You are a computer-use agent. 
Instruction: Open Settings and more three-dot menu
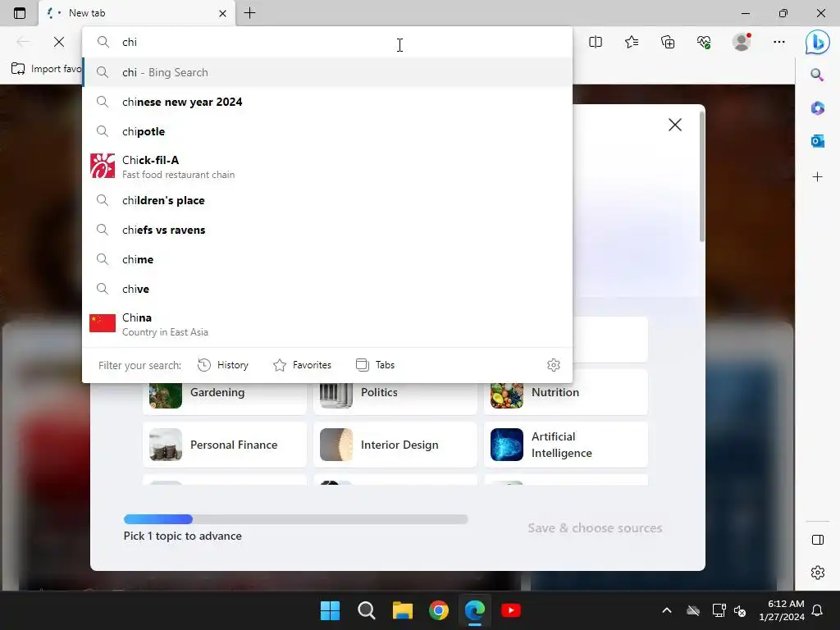(x=779, y=42)
